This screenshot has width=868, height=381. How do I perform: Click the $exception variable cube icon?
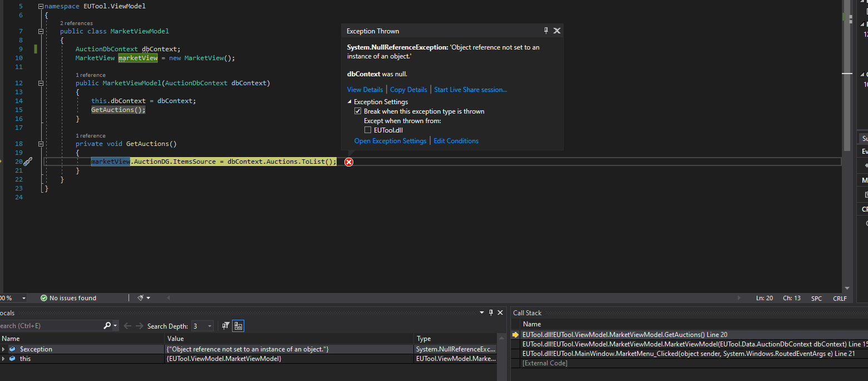tap(12, 349)
